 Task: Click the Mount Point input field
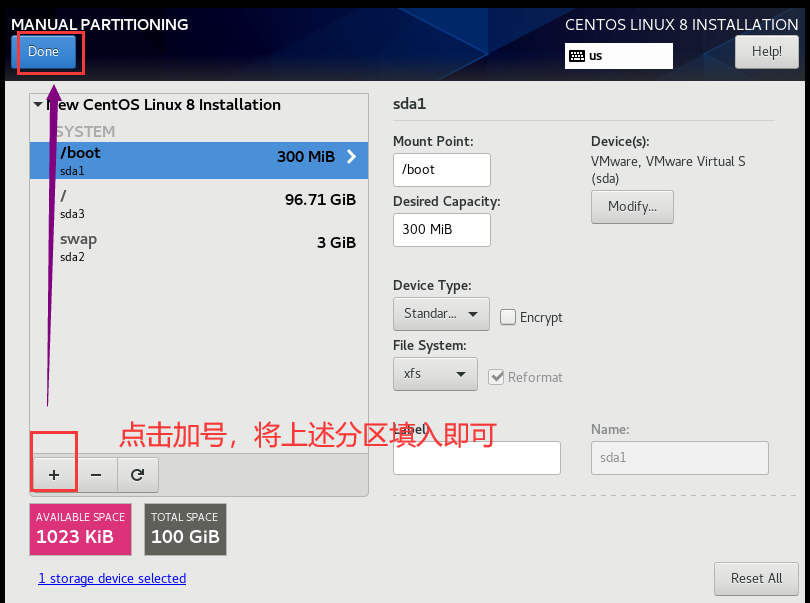[442, 169]
